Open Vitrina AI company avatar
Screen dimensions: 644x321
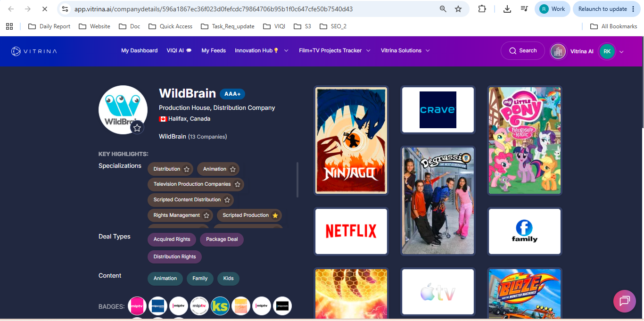click(x=558, y=51)
